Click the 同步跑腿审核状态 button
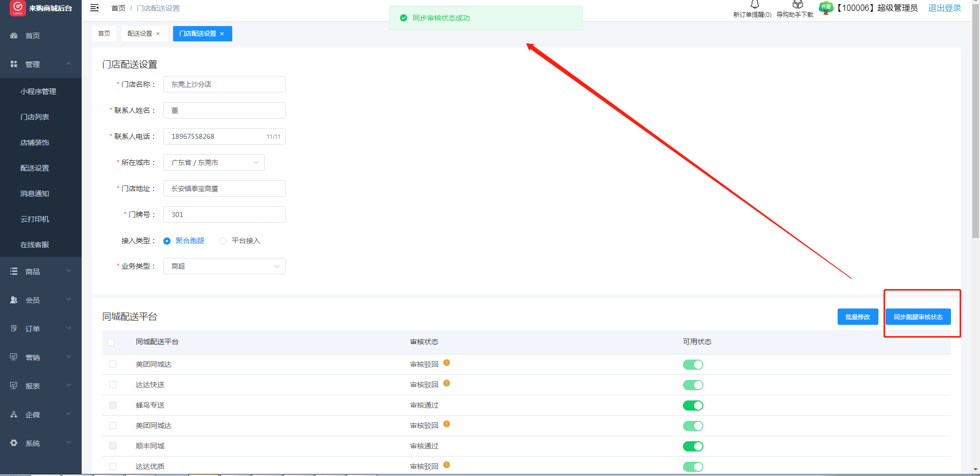This screenshot has height=476, width=980. coord(918,317)
